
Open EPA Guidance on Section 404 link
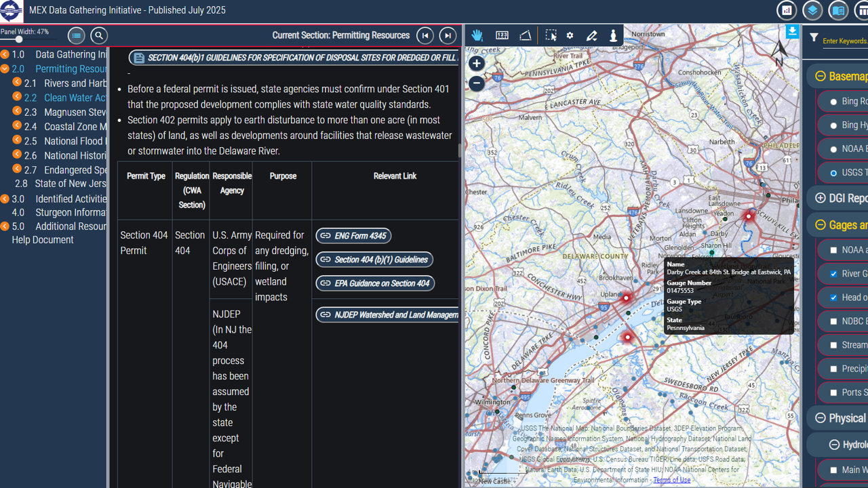pyautogui.click(x=375, y=283)
